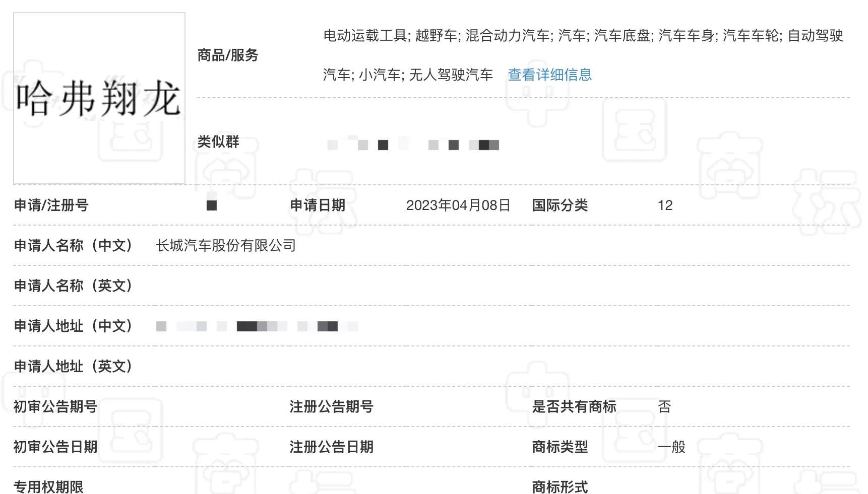
Task: Select the 一般 trademark type value
Action: click(671, 447)
